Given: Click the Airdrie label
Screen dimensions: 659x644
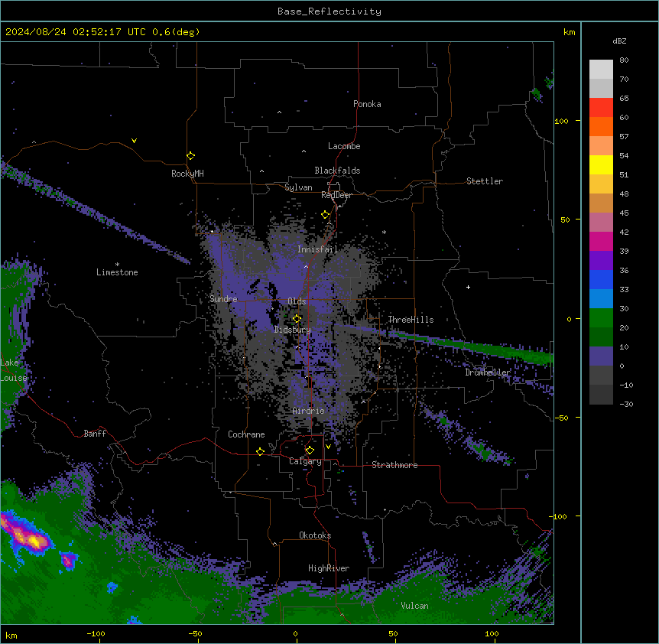Looking at the screenshot, I should pos(309,411).
